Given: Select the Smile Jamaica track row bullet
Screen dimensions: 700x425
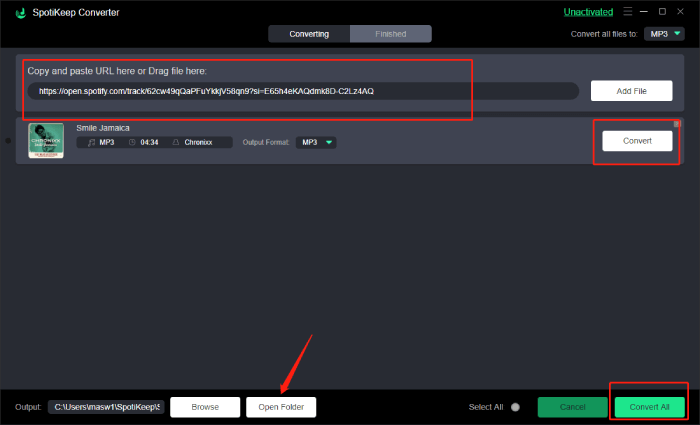Looking at the screenshot, I should coord(9,141).
